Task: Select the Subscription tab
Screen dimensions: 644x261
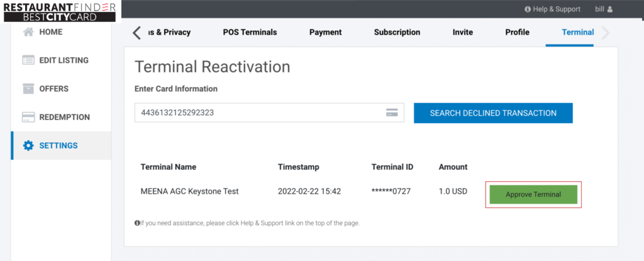Action: click(x=397, y=32)
